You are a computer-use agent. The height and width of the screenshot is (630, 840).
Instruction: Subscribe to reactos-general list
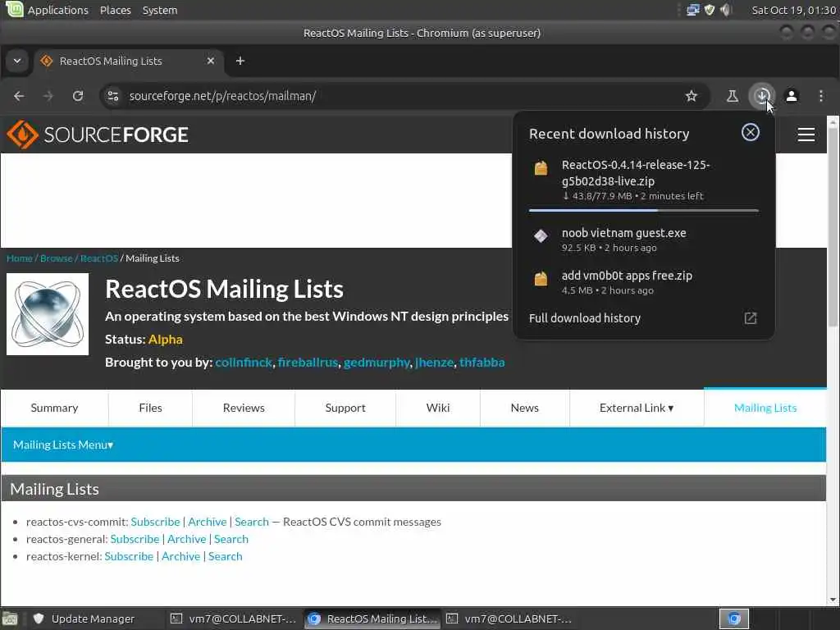[x=135, y=539]
